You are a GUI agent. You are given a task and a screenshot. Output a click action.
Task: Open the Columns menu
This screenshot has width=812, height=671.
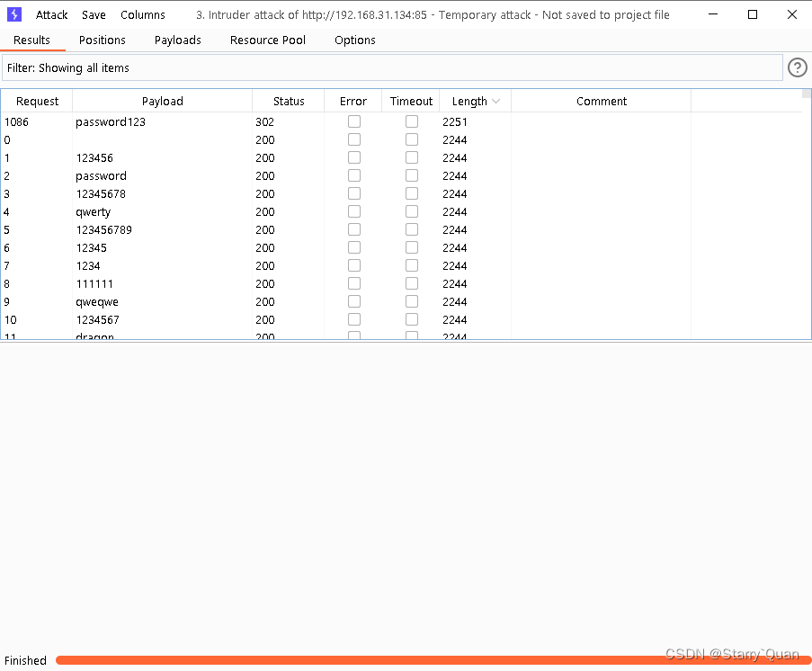(142, 14)
